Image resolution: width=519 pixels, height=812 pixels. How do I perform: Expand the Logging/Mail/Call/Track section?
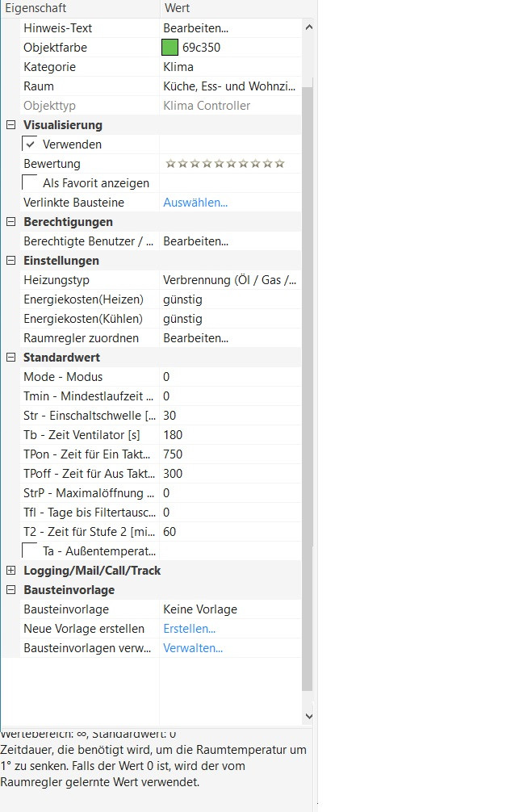pyautogui.click(x=10, y=570)
